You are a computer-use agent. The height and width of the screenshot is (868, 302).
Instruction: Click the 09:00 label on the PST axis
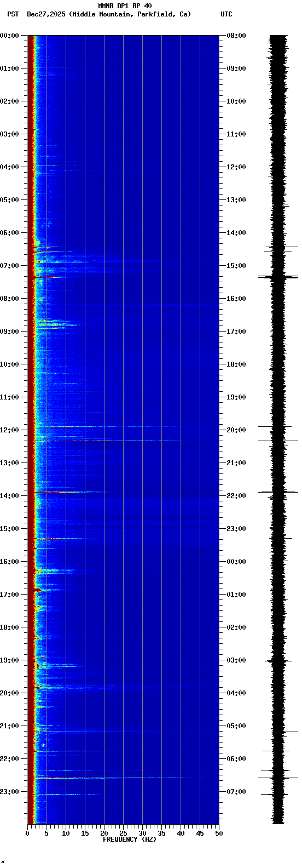(x=9, y=332)
